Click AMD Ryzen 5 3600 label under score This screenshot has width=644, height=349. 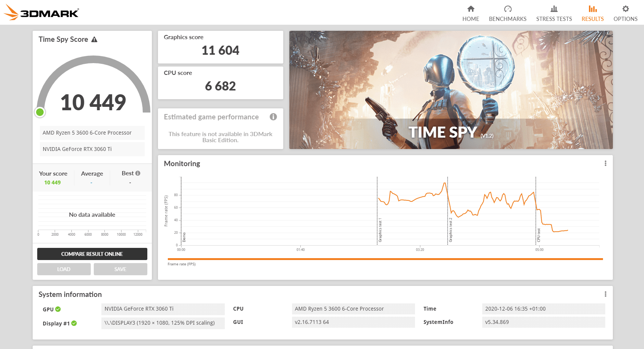[x=92, y=133]
